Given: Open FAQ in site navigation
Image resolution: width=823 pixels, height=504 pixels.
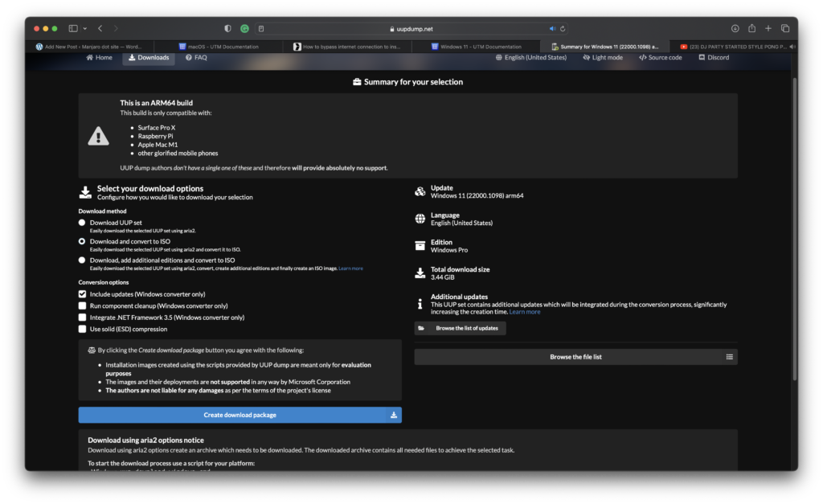Looking at the screenshot, I should (196, 57).
